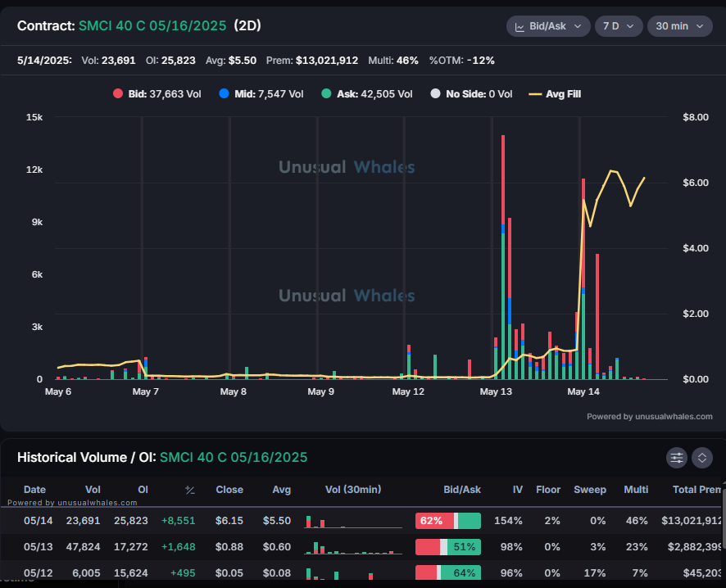Click the SMCI 40 C 05/16/2025 contract title

point(152,25)
